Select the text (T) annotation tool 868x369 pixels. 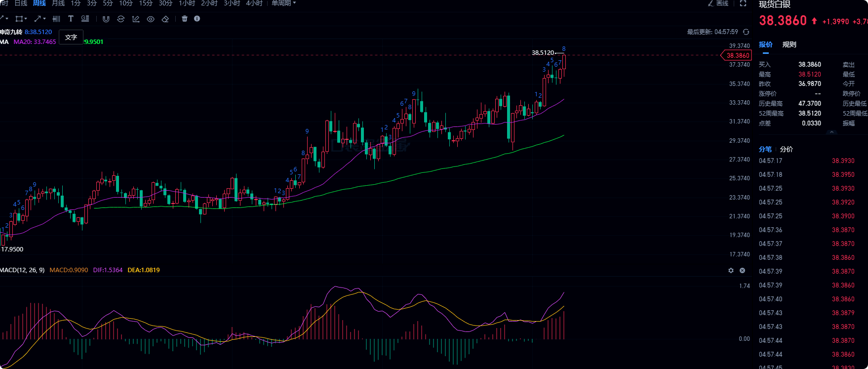coord(71,19)
